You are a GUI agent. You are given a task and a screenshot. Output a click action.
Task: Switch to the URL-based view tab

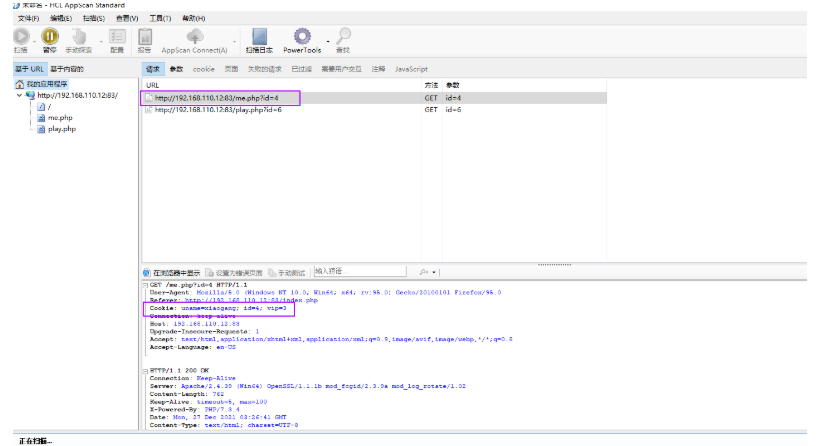30,69
